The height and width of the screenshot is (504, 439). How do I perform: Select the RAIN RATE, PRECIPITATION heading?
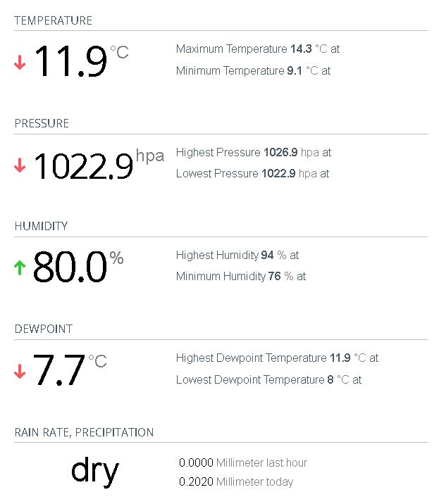tap(84, 431)
